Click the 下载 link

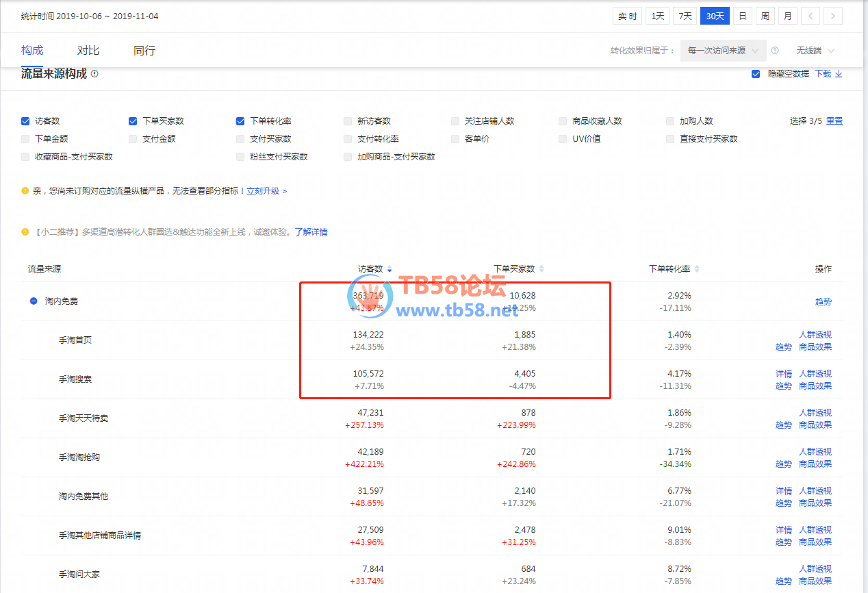(823, 74)
